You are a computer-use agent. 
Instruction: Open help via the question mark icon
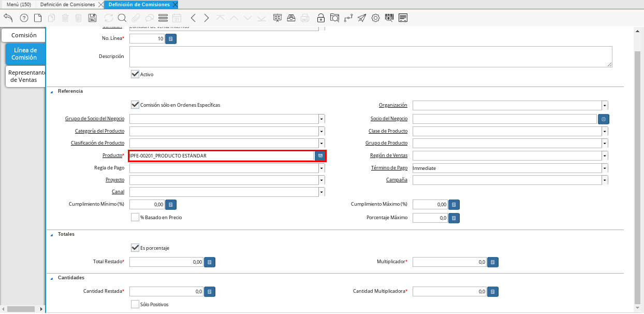24,18
